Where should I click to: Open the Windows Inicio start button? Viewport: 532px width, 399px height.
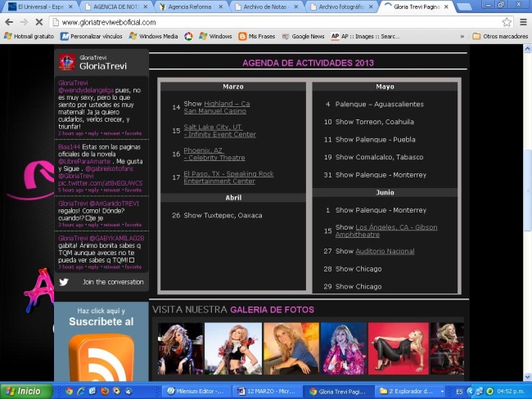(x=25, y=391)
